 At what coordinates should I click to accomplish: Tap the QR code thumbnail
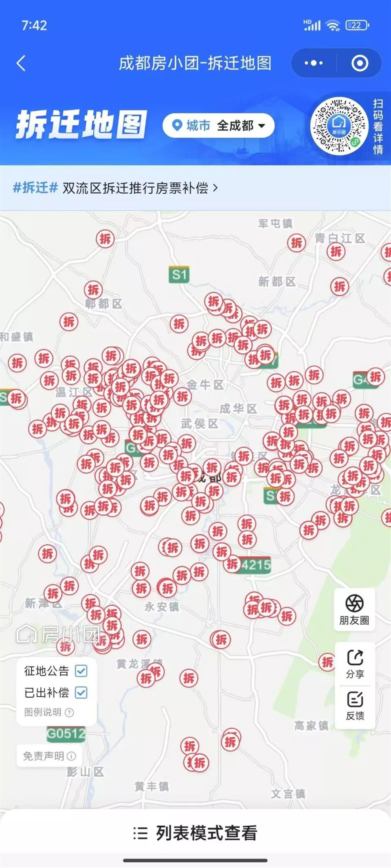point(339,126)
